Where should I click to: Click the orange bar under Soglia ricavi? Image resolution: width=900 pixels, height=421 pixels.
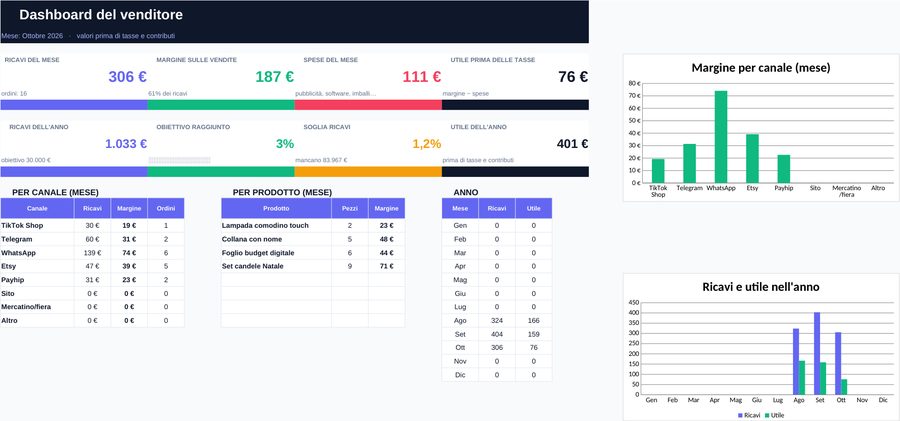tap(368, 172)
